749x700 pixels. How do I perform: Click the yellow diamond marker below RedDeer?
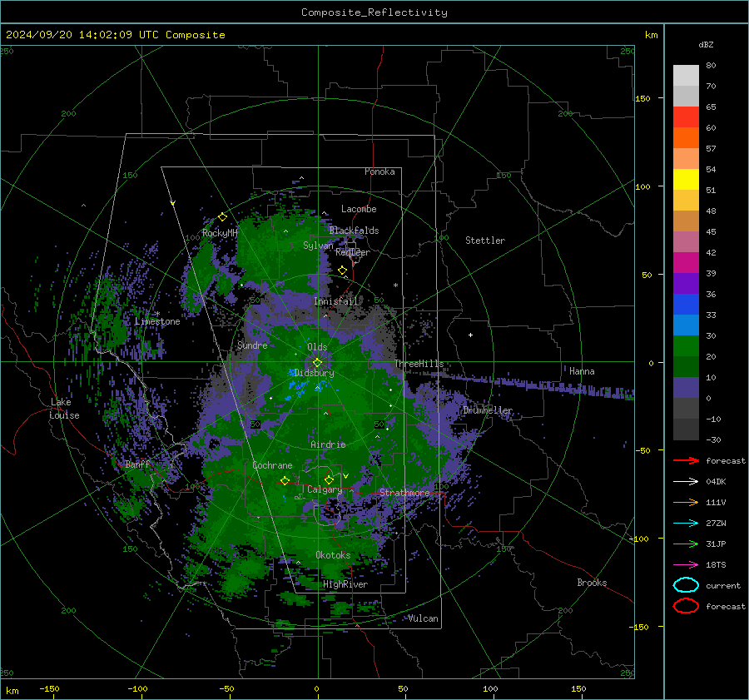tap(343, 271)
